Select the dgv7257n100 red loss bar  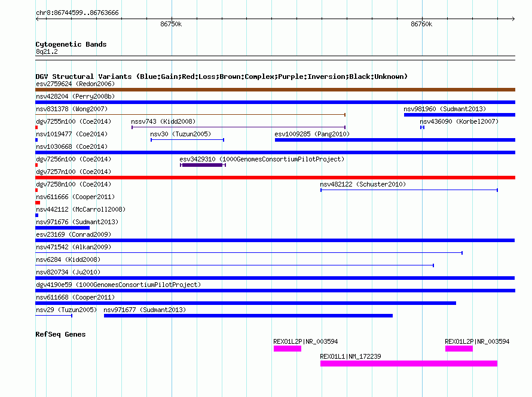(275, 178)
